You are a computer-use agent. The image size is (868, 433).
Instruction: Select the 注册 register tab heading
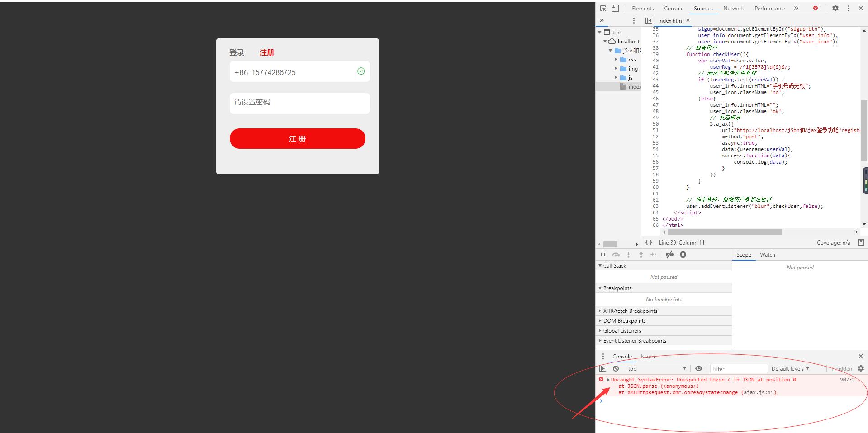266,52
